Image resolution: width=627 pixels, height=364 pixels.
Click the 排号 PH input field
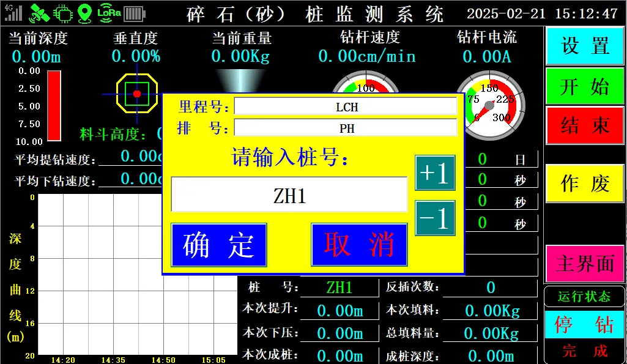pos(346,128)
